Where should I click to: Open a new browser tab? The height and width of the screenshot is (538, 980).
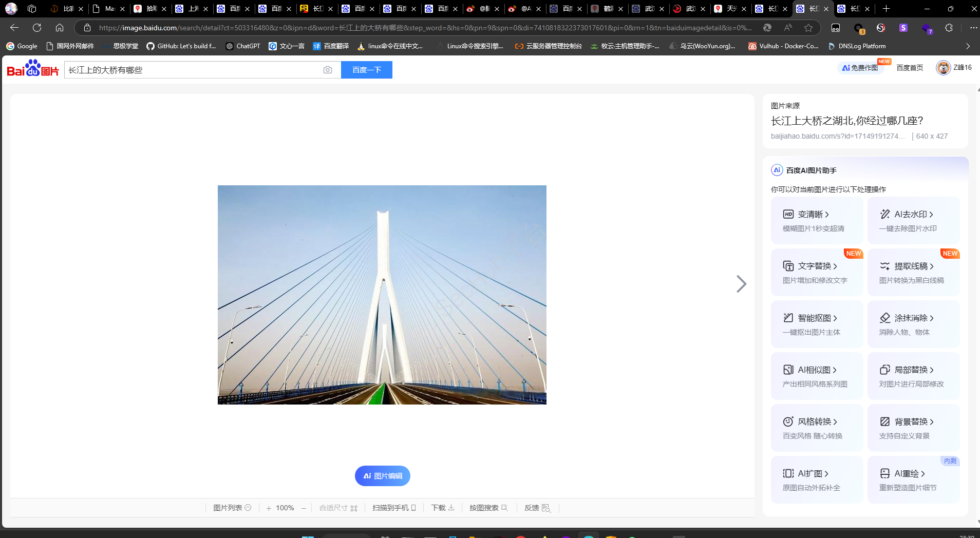tap(886, 9)
